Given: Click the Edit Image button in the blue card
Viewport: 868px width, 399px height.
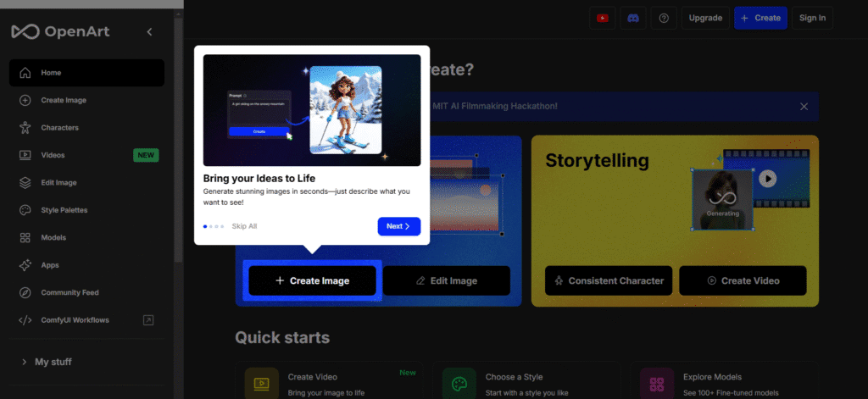Looking at the screenshot, I should point(446,280).
